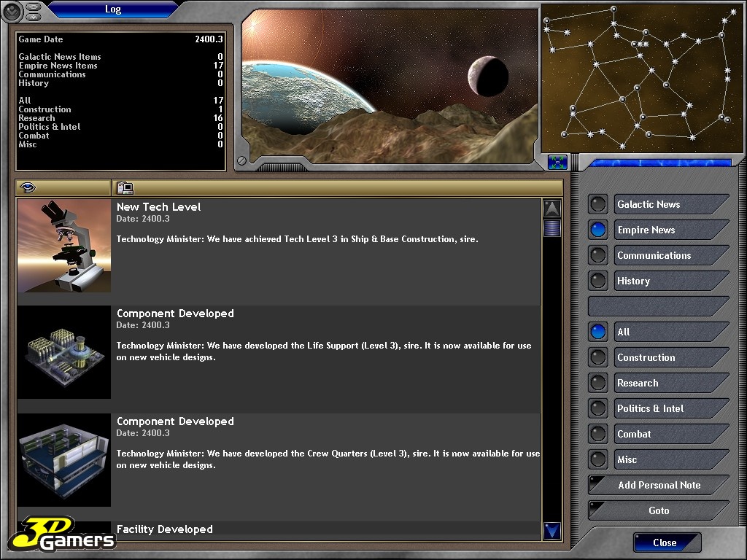
Task: Switch to the History log view
Action: pos(670,281)
